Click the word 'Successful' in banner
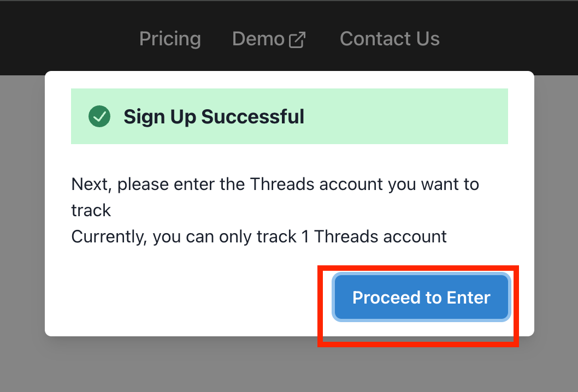This screenshot has width=578, height=392. [253, 117]
